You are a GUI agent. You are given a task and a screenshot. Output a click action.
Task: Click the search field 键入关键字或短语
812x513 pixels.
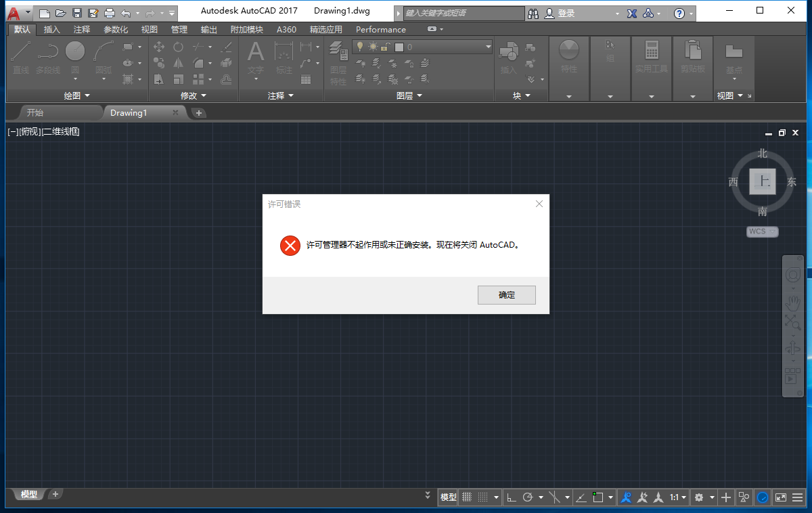[x=464, y=13]
